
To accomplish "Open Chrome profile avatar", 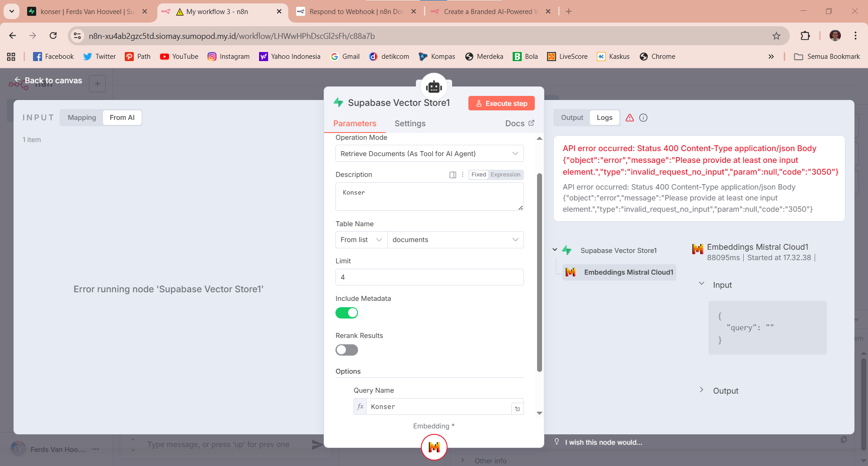I will [x=835, y=36].
